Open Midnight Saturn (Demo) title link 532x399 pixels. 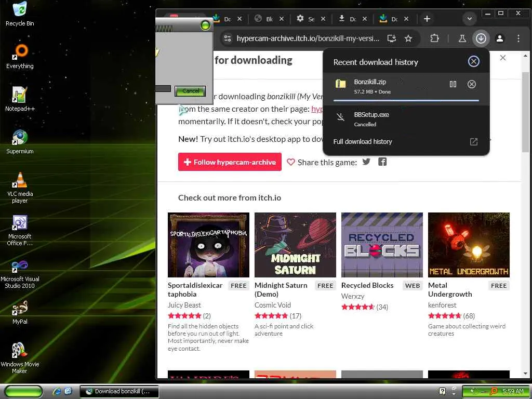click(x=281, y=289)
